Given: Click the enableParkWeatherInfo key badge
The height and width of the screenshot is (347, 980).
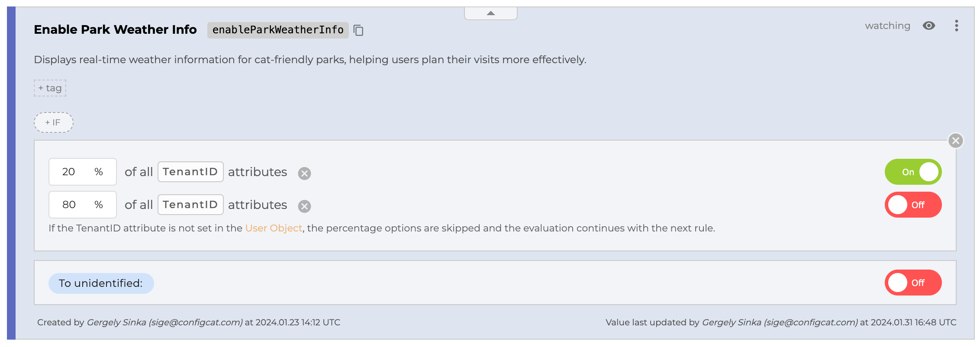Looking at the screenshot, I should (277, 30).
